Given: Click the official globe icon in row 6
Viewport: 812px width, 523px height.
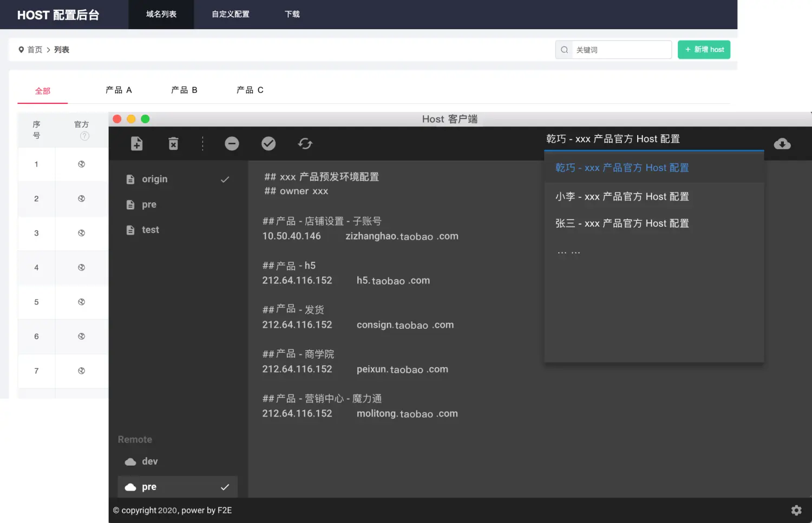Looking at the screenshot, I should point(82,336).
